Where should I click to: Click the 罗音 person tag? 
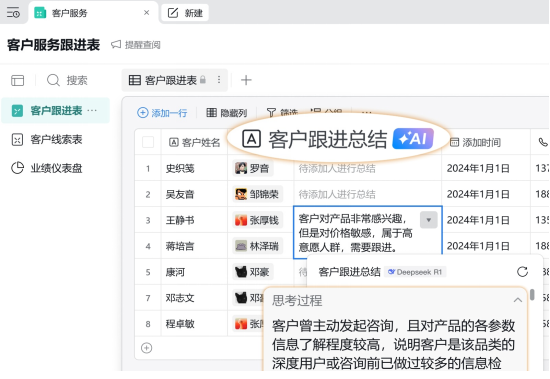[x=253, y=168]
